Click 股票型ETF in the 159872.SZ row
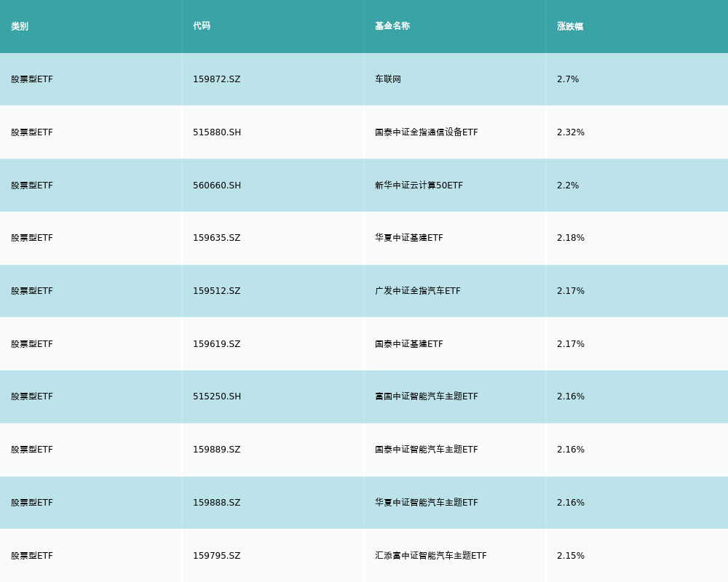The image size is (728, 582). tap(32, 79)
